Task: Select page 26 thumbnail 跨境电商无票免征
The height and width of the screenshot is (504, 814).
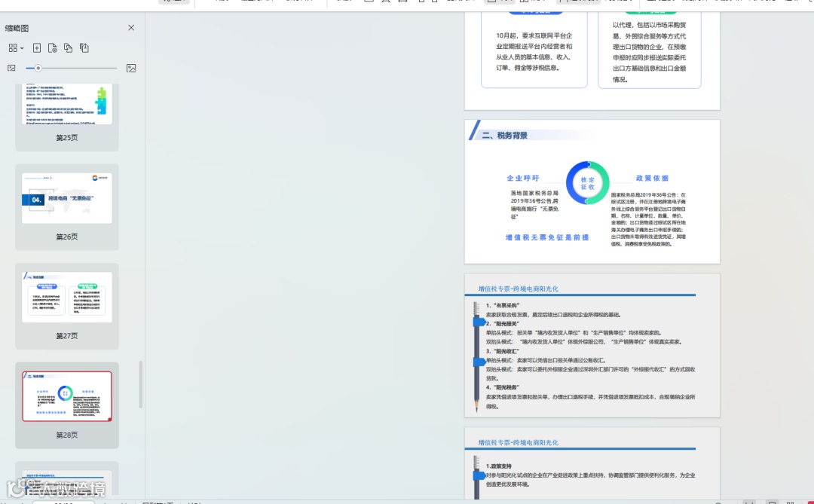Action: [x=67, y=198]
